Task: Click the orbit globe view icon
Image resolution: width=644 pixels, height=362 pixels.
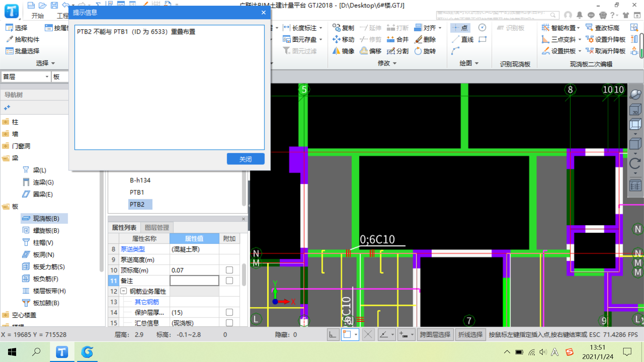Action: tap(635, 95)
